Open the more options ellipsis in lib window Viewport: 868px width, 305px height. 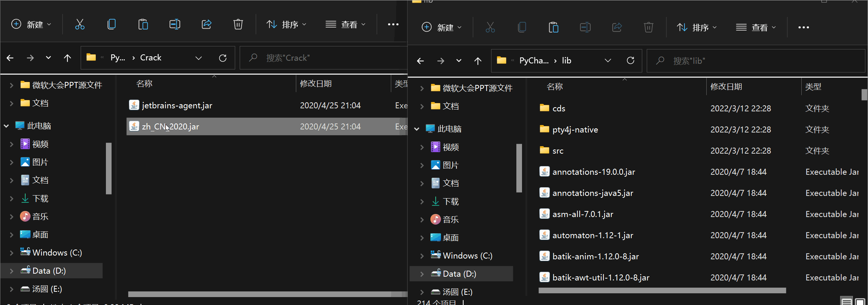pyautogui.click(x=804, y=28)
